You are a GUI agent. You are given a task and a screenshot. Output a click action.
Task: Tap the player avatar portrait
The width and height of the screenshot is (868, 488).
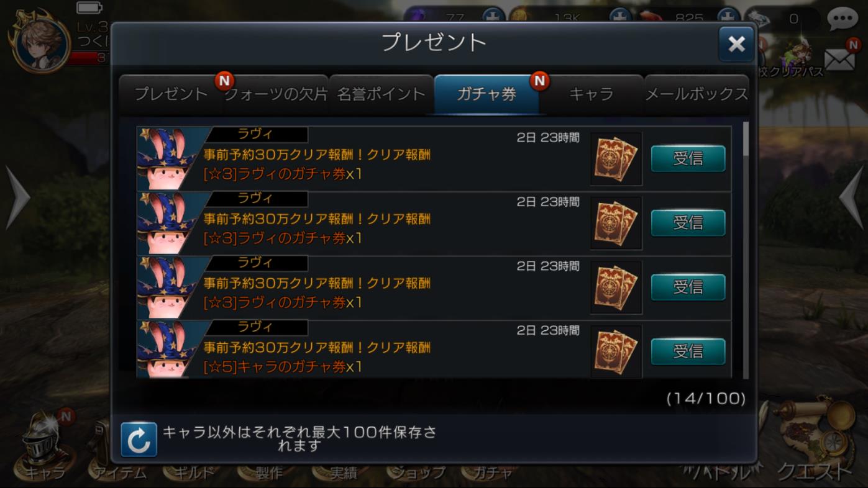coord(41,42)
